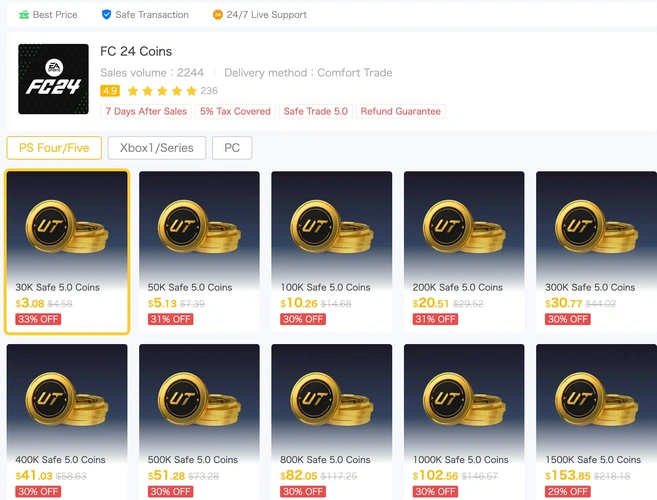Click the five-star rating icons
Screen dimensions: 657x500
[x=162, y=91]
